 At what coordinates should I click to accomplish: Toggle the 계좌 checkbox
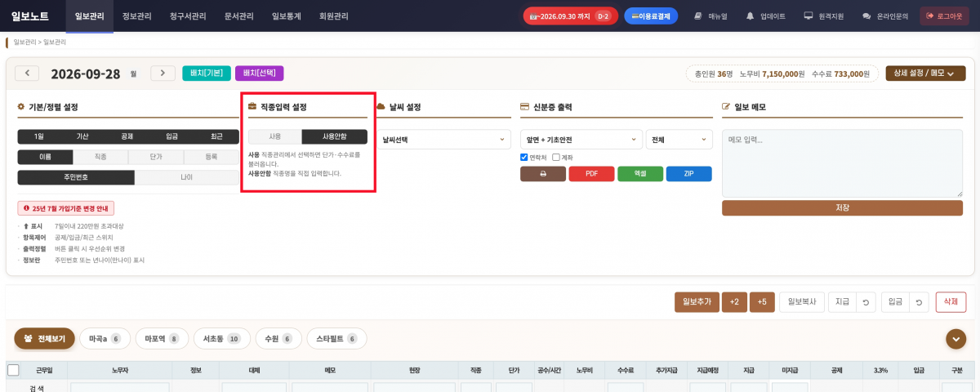coord(556,158)
